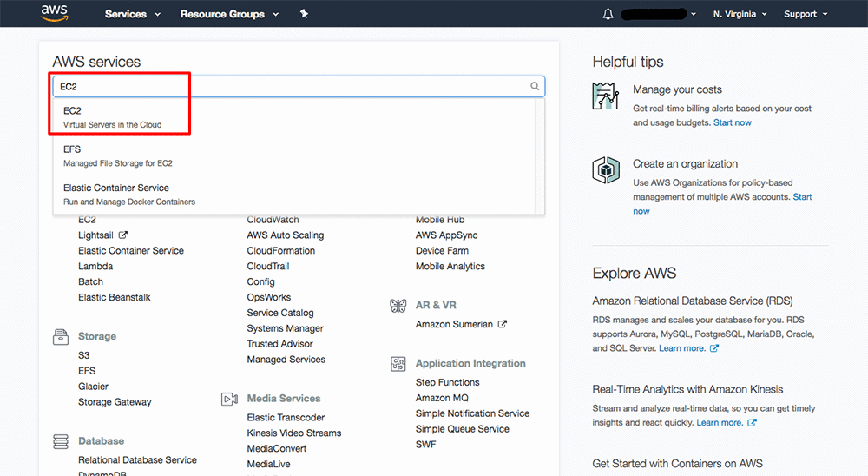Open Simple Queue Service
868x476 pixels.
(x=463, y=429)
